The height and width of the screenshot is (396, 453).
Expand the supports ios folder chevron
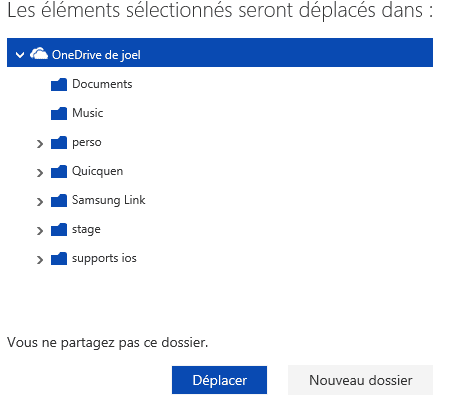[x=40, y=260]
